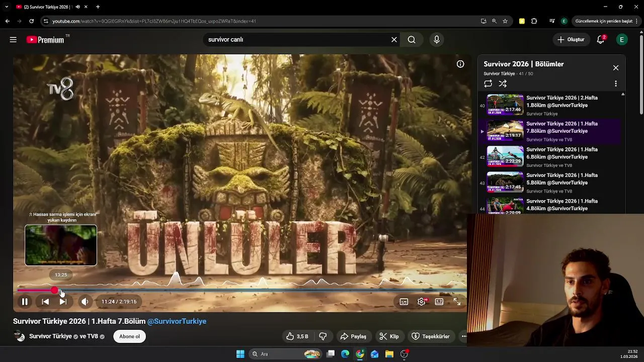The image size is (644, 362).
Task: Clear the search box text
Action: (x=394, y=40)
